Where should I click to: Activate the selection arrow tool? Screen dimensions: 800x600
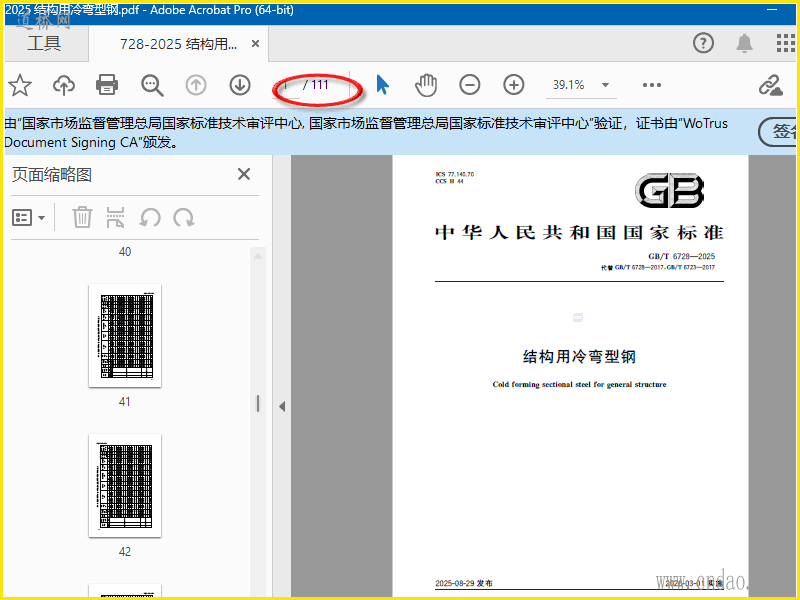(x=383, y=85)
